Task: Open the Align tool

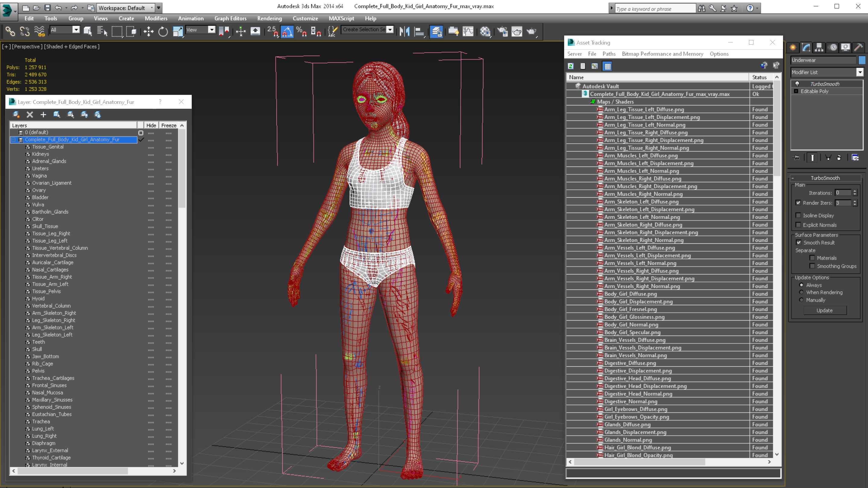Action: (419, 32)
